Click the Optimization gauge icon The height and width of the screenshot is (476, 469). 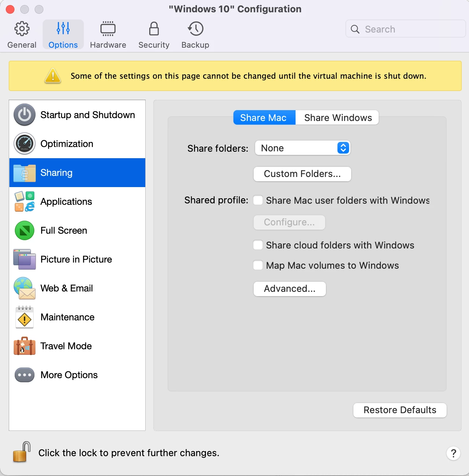25,144
